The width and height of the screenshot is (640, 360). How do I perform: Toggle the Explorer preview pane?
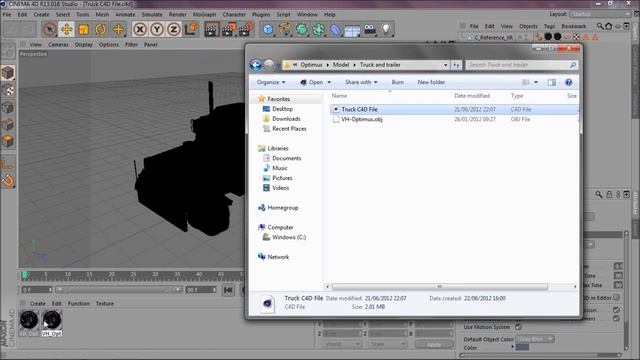[x=551, y=82]
